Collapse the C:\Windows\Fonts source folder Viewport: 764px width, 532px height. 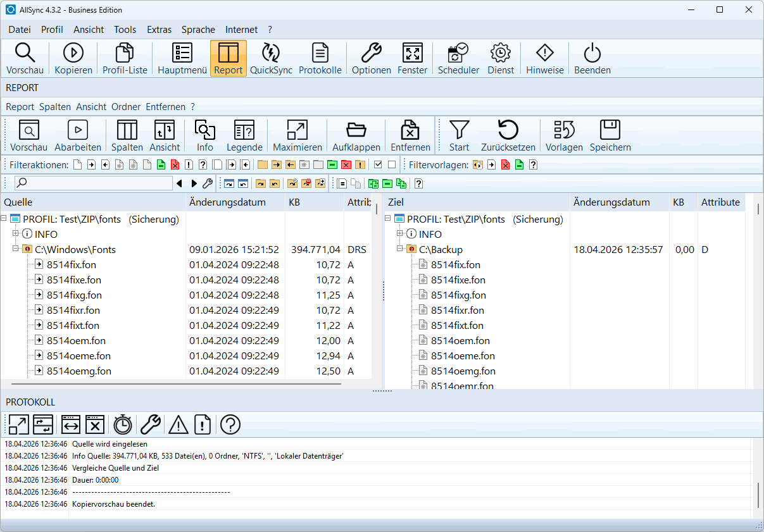point(15,249)
